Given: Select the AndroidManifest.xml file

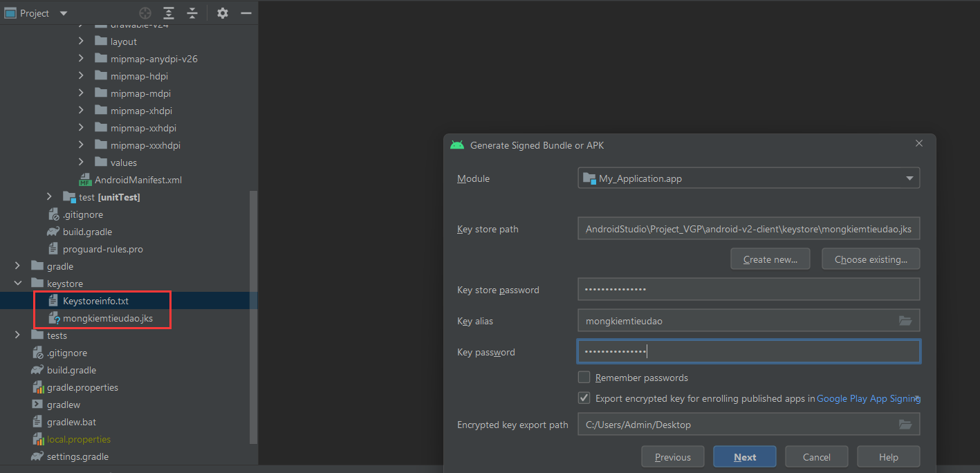Looking at the screenshot, I should pyautogui.click(x=138, y=180).
